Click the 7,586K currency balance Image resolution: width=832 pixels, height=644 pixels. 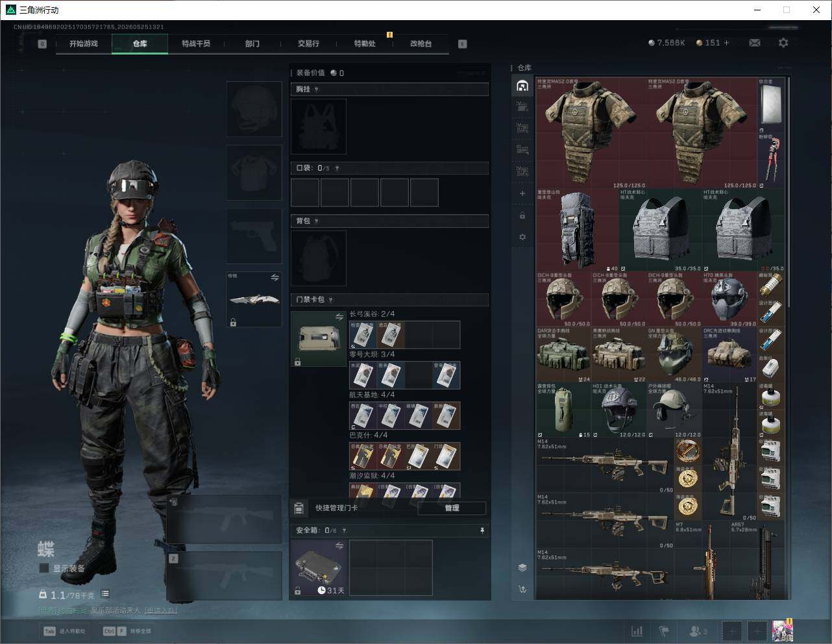pyautogui.click(x=667, y=43)
